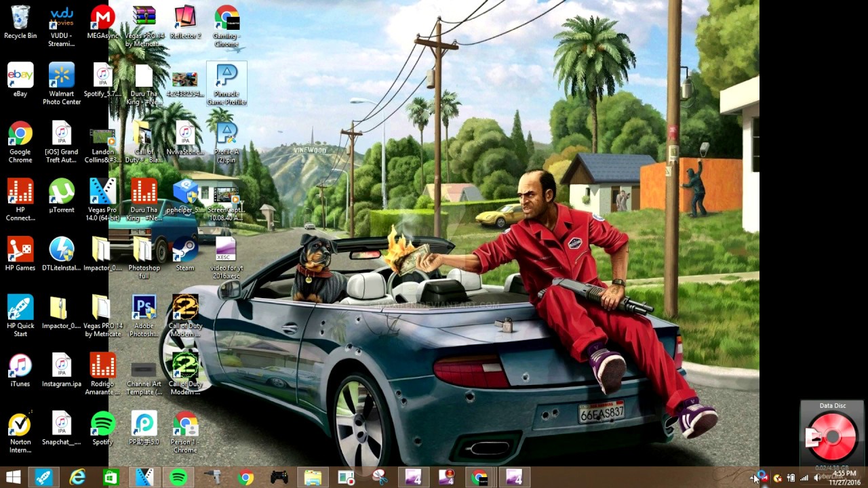Select the 4e24382534 image file icon
Screen dimensions: 868x488
[x=185, y=85]
